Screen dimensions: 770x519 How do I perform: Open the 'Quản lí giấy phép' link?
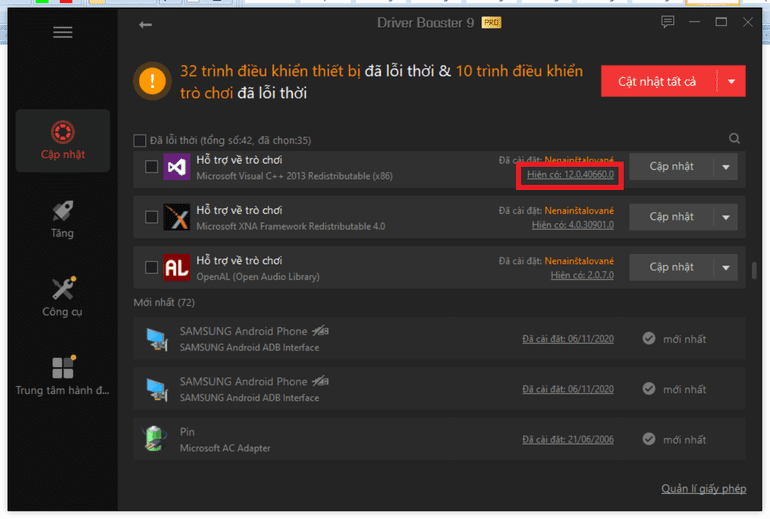[703, 489]
